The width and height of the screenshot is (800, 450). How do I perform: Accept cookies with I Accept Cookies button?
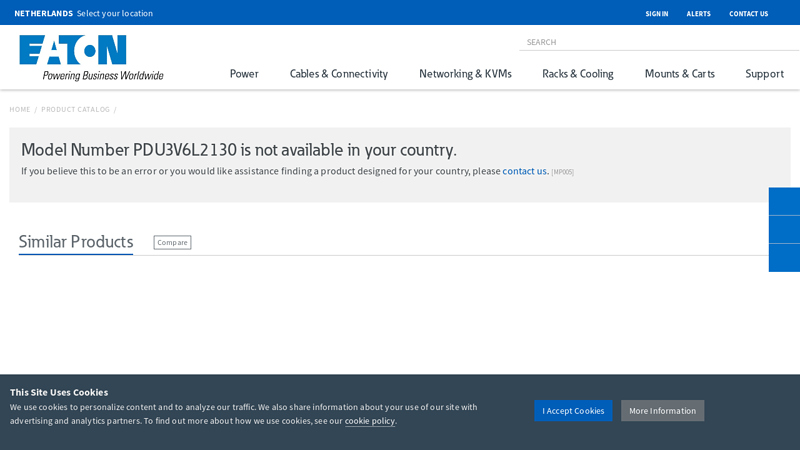point(573,411)
